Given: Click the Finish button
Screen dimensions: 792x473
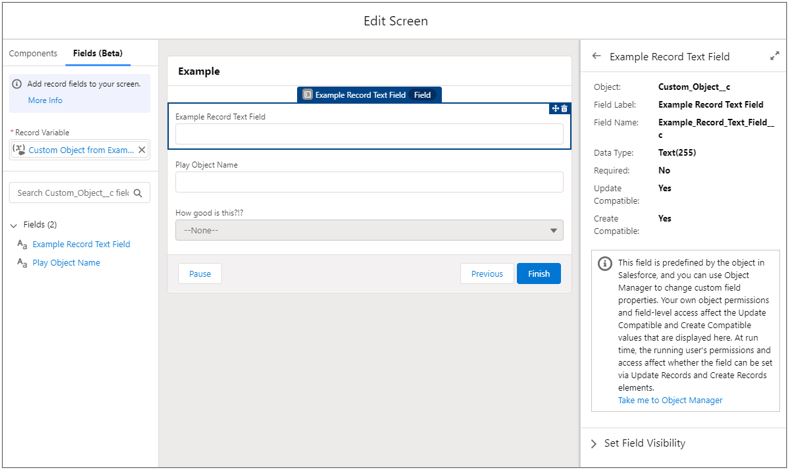Looking at the screenshot, I should tap(539, 274).
